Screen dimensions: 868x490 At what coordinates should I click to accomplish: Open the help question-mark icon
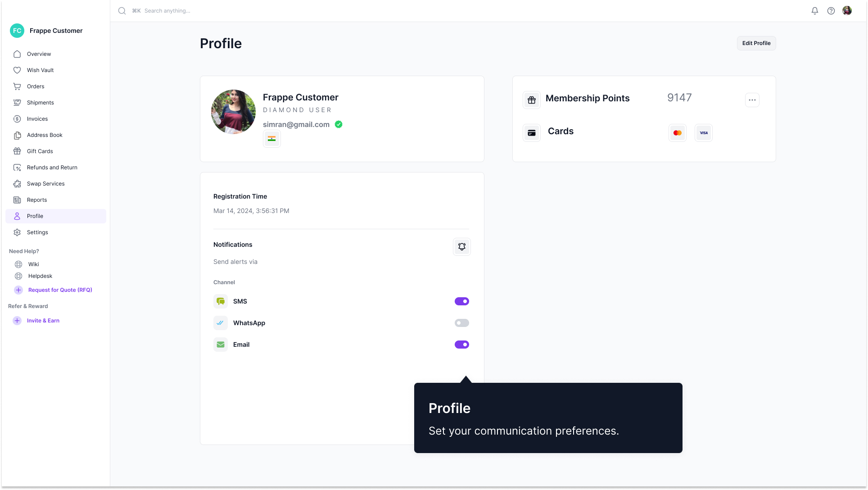[x=832, y=10]
